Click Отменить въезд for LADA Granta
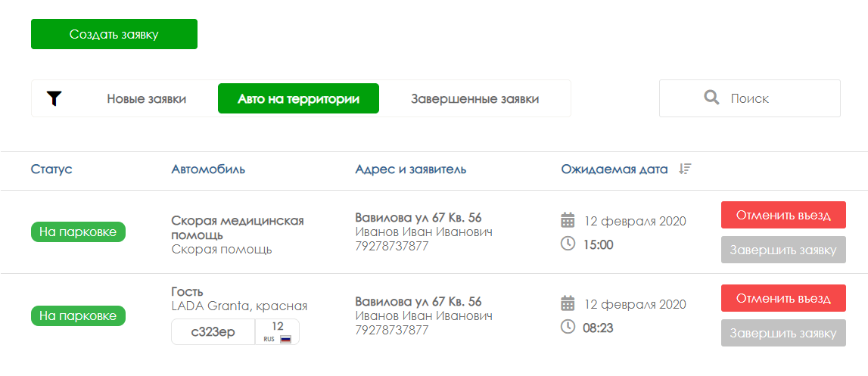 [x=783, y=298]
